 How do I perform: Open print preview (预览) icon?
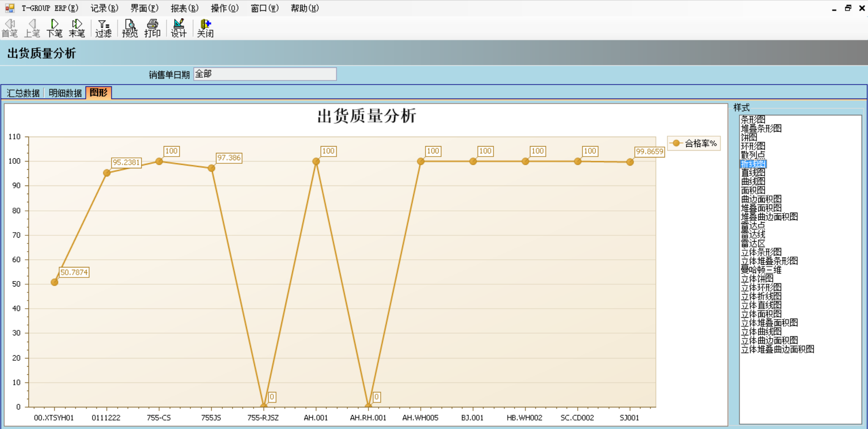(130, 28)
